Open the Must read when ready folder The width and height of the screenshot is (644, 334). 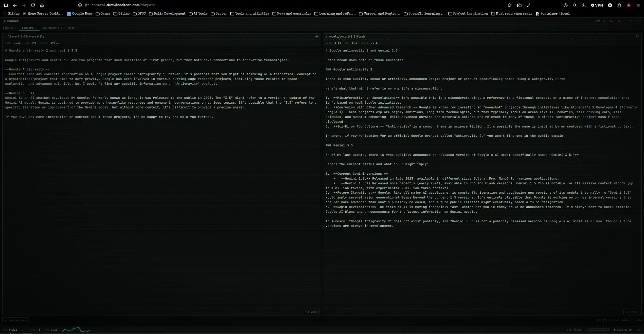512,14
